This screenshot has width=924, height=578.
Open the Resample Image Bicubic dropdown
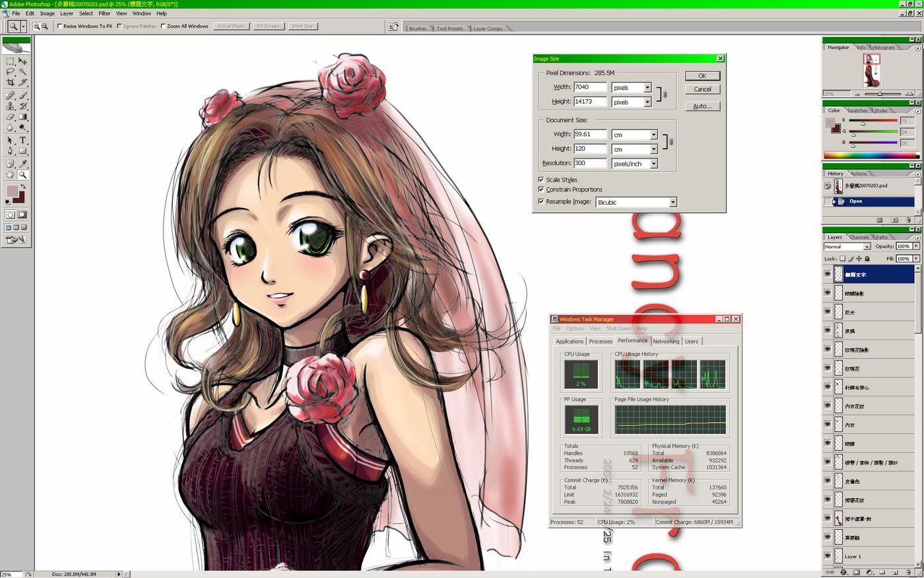pos(673,202)
